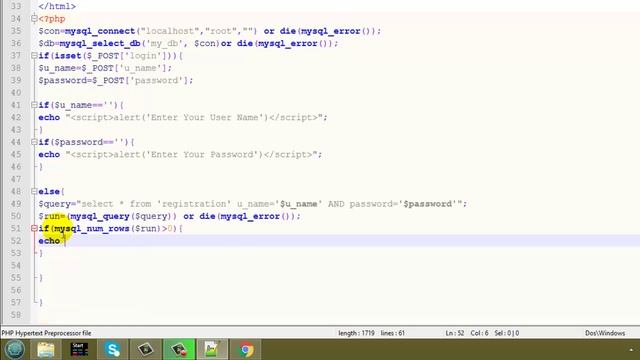This screenshot has width=640, height=360.
Task: Switch to the Notepad++ taskbar icon
Action: click(212, 350)
